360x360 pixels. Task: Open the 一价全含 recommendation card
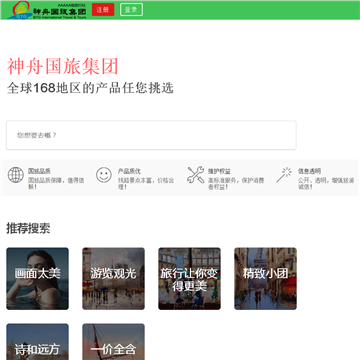(114, 342)
